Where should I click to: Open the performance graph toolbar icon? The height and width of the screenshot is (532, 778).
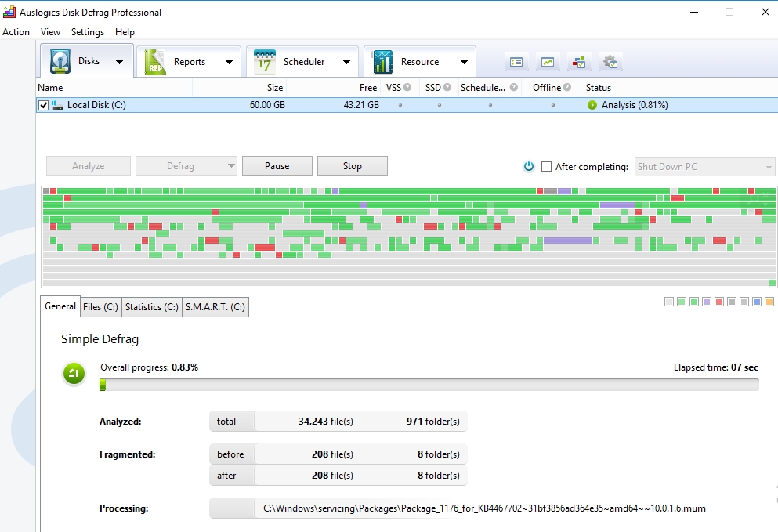[x=548, y=62]
